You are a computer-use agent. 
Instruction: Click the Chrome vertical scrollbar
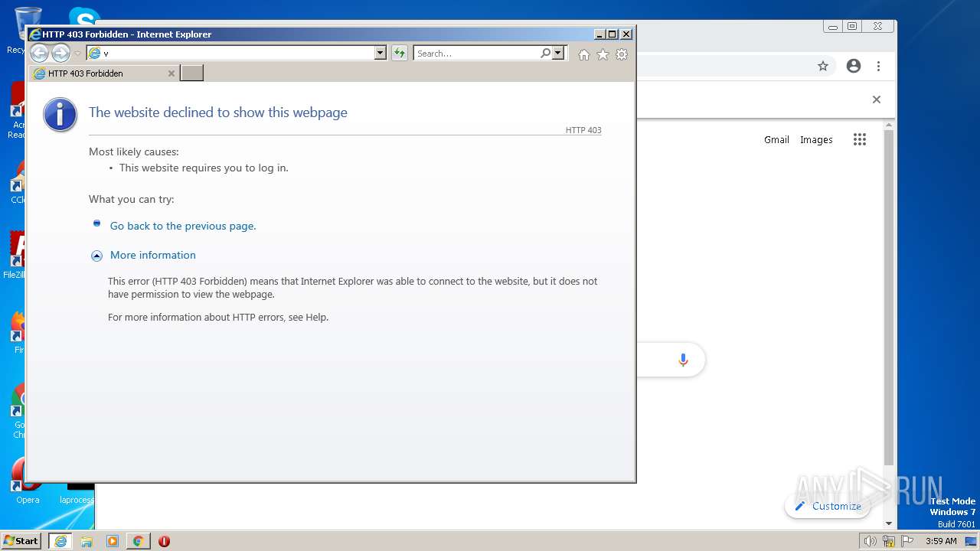[889, 298]
